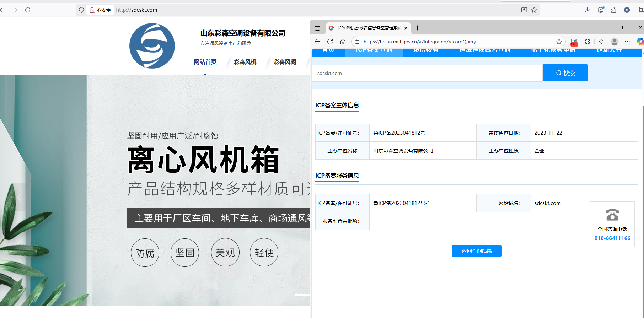Click the round cursor extension icon in Firefox

click(x=627, y=10)
